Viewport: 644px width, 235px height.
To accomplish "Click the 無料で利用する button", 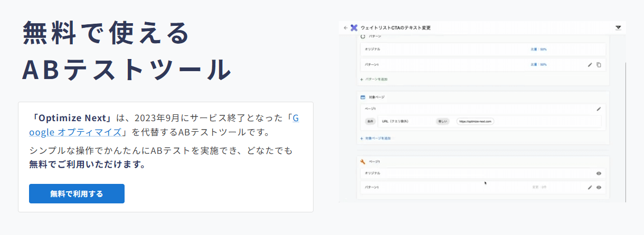I will tap(77, 193).
